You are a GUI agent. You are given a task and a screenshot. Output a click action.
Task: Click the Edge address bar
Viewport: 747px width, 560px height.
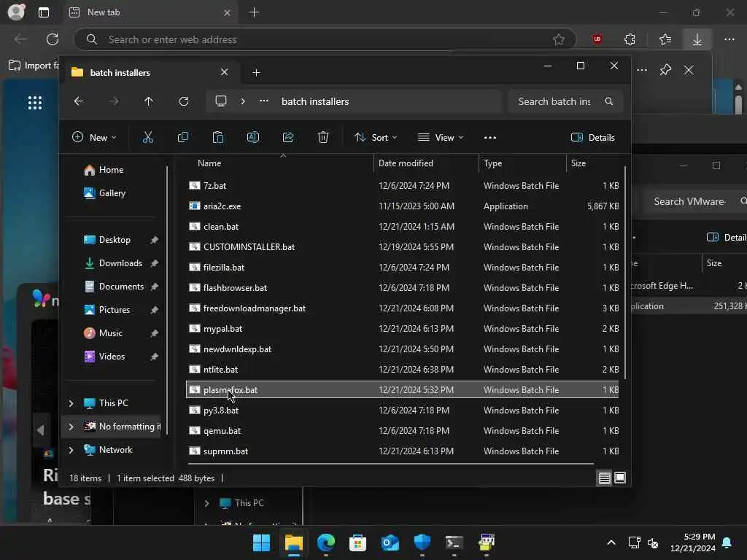[326, 39]
